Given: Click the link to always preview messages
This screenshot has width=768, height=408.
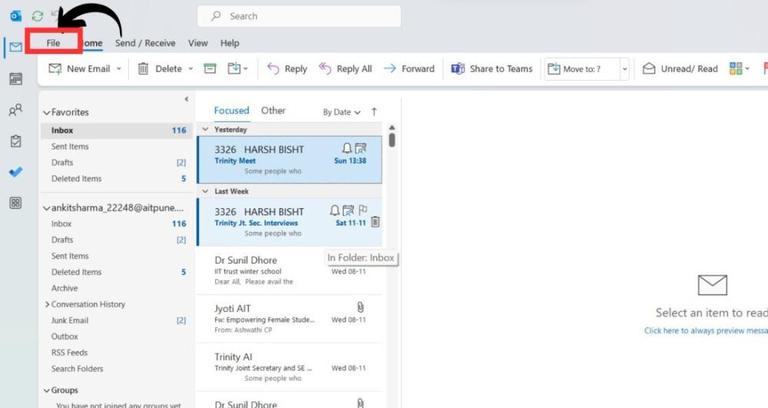Looking at the screenshot, I should click(706, 331).
